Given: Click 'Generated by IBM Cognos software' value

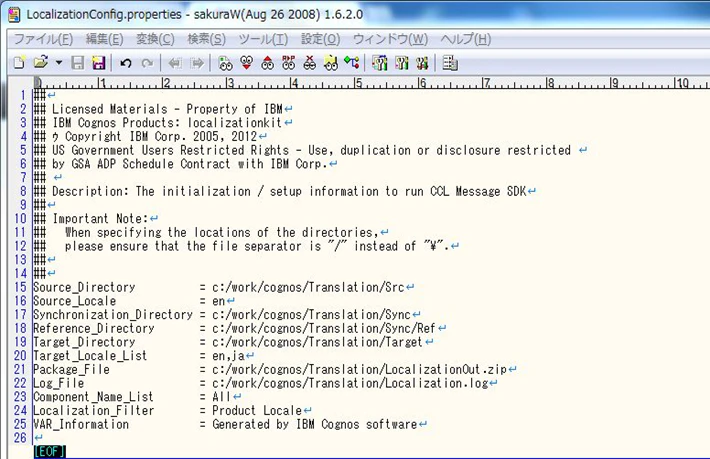Looking at the screenshot, I should [x=314, y=424].
